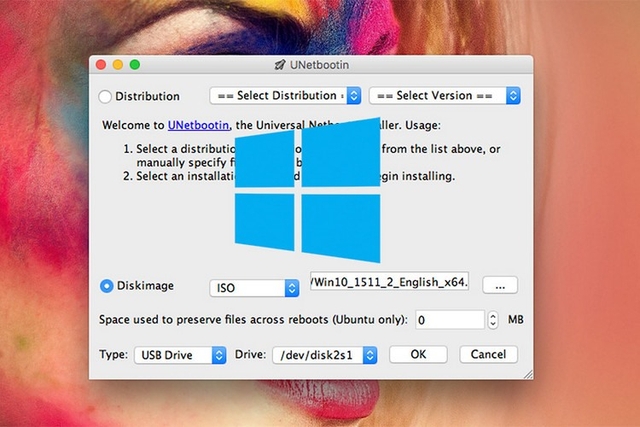The height and width of the screenshot is (427, 640).
Task: Select the Diskimage radio button
Action: click(107, 286)
